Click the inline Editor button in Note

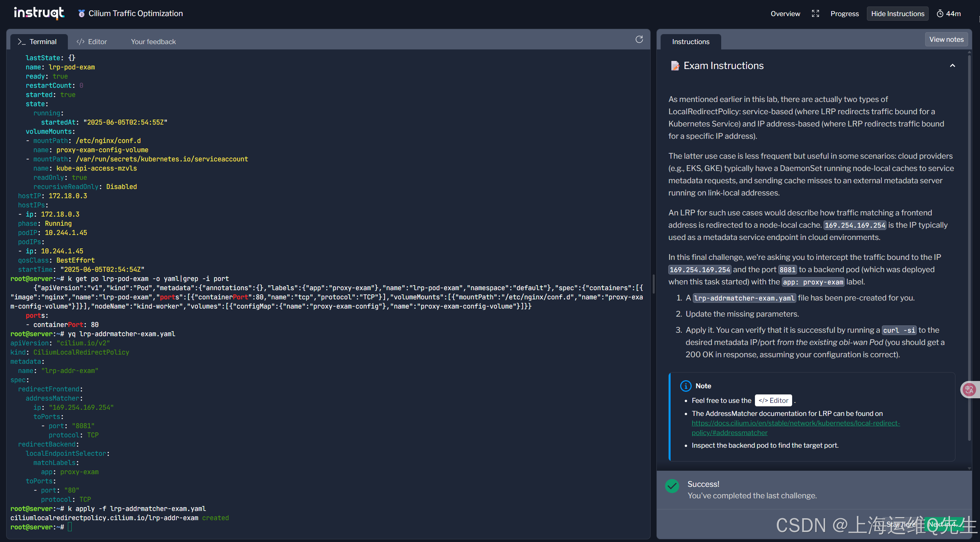coord(773,400)
